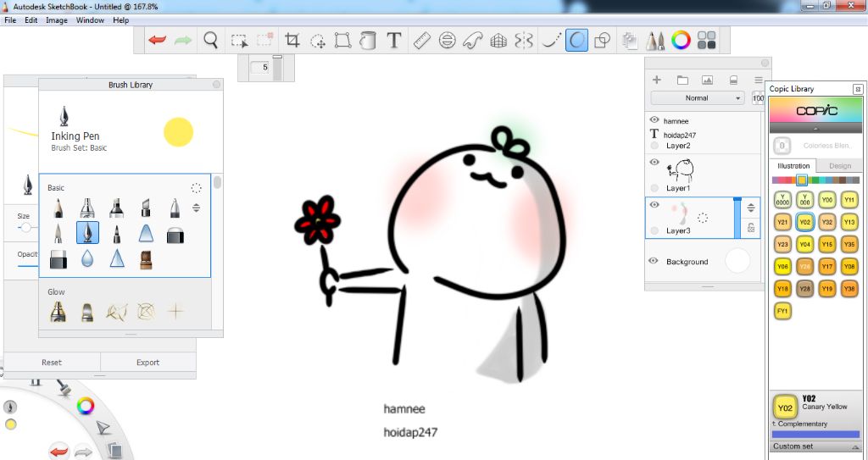This screenshot has height=460, width=868.
Task: Open the File menu
Action: coord(10,20)
